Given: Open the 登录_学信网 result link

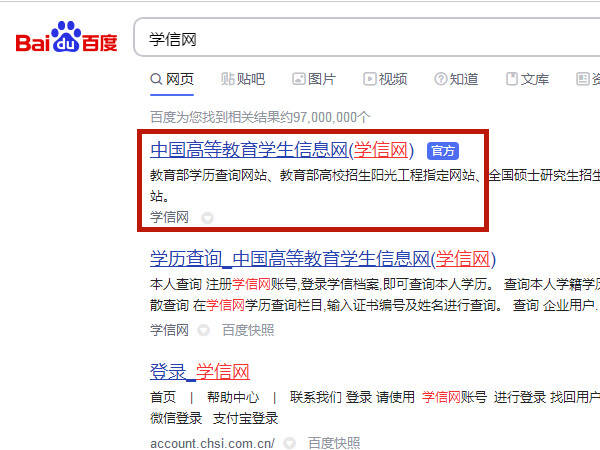Looking at the screenshot, I should (x=200, y=372).
